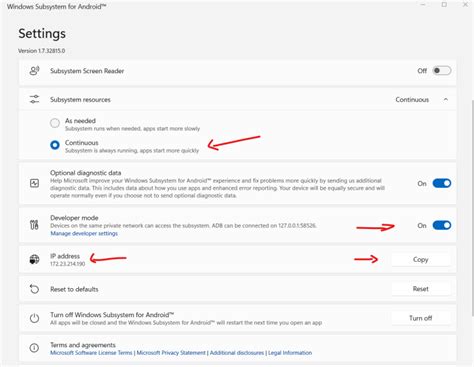This screenshot has width=474, height=367.
Task: Open Manage developer settings link
Action: [x=84, y=233]
